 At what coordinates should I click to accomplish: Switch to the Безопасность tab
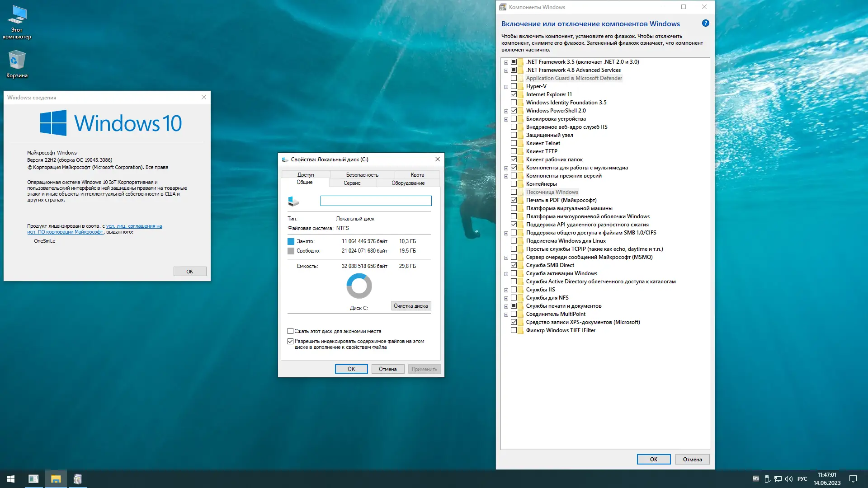[x=362, y=175]
